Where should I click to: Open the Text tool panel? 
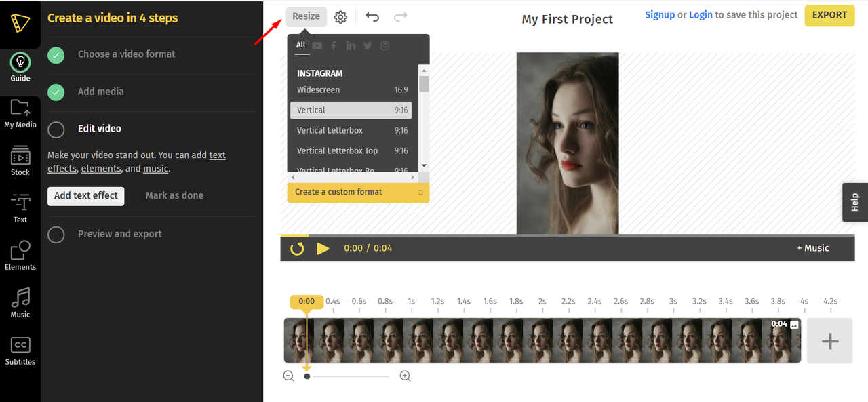point(20,208)
